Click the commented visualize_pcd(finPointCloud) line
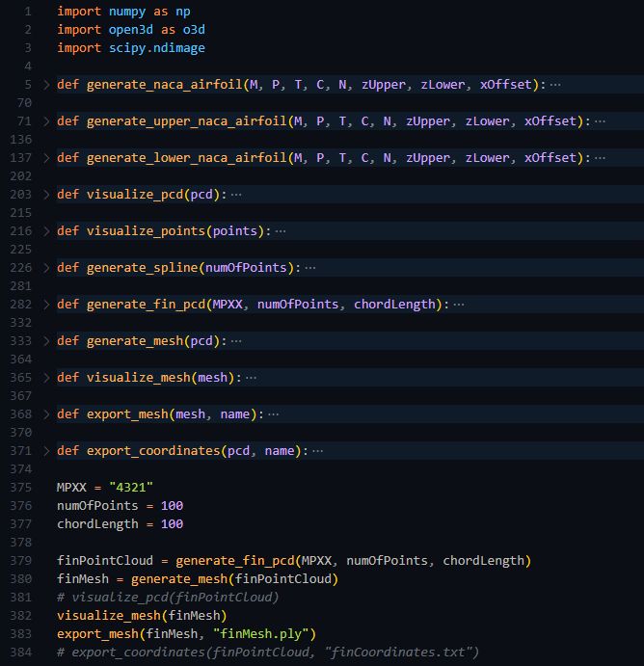The image size is (644, 666). coord(168,598)
